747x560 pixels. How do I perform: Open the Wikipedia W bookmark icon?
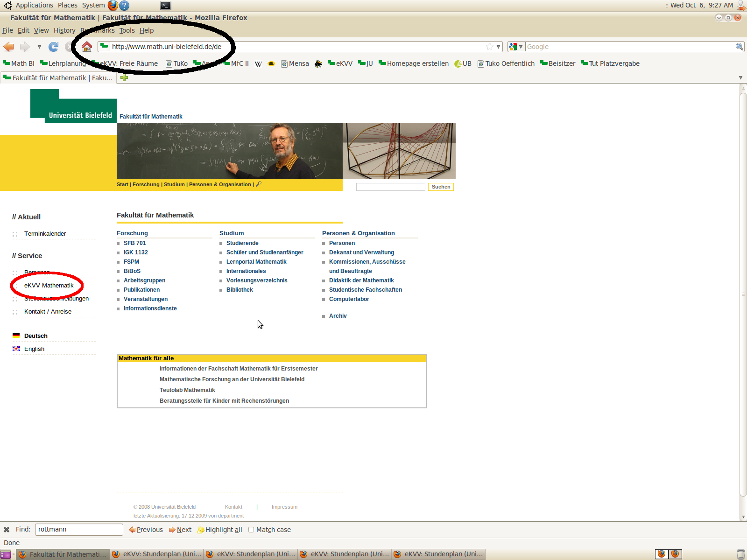click(258, 64)
